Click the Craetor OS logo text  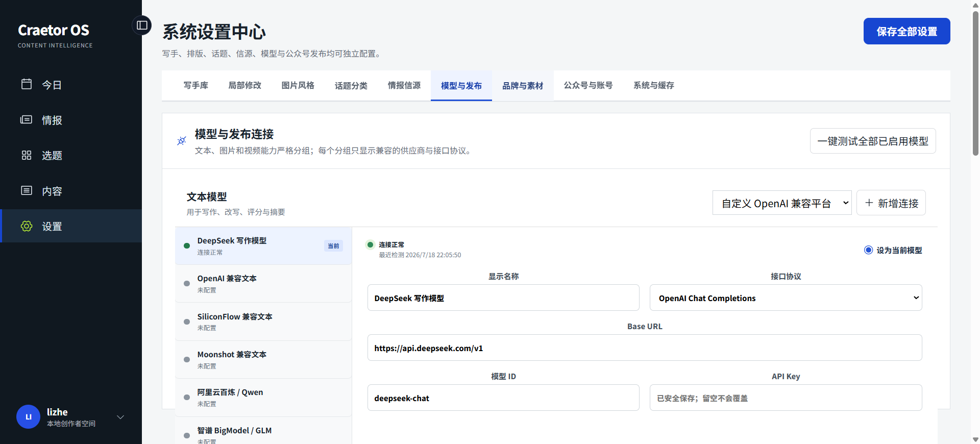pos(54,30)
